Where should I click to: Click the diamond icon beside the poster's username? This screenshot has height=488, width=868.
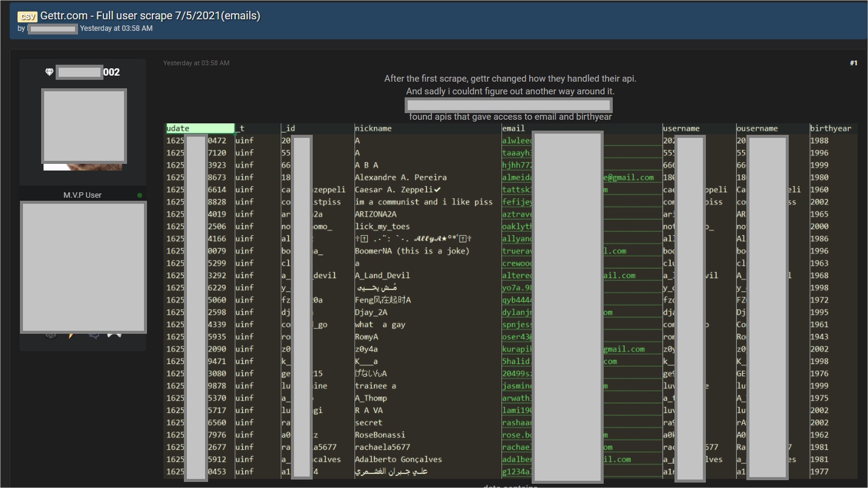(50, 72)
